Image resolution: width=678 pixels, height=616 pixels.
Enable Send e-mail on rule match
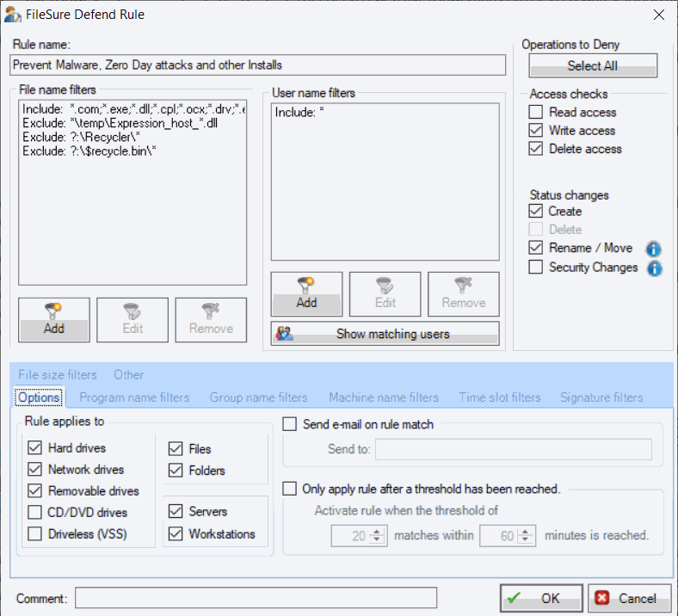coord(290,424)
